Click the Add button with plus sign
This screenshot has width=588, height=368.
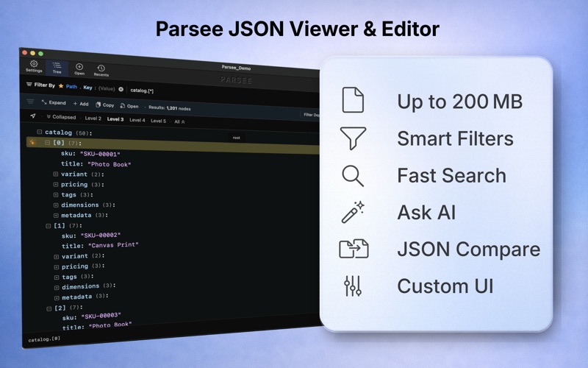81,104
